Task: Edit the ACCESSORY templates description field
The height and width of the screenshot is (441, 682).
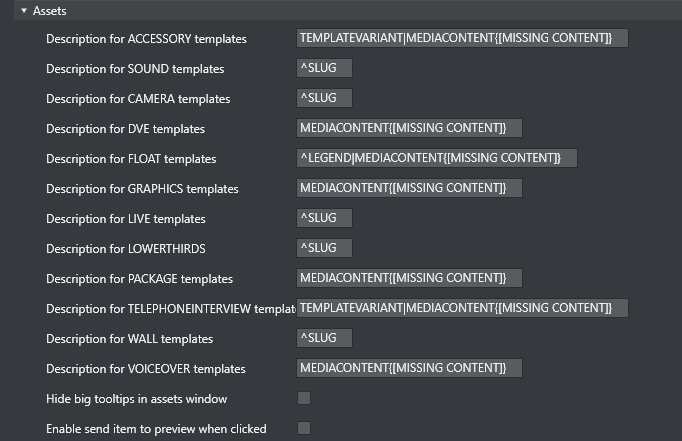Action: (x=462, y=38)
